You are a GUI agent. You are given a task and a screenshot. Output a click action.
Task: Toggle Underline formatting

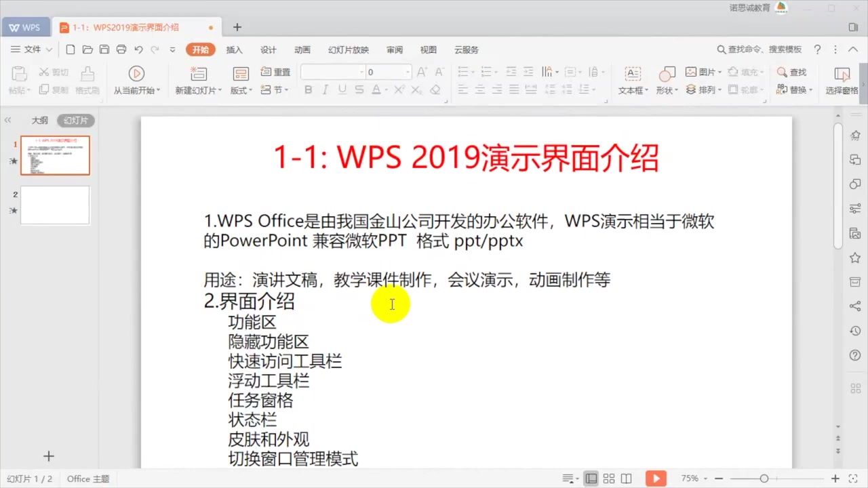coord(342,89)
